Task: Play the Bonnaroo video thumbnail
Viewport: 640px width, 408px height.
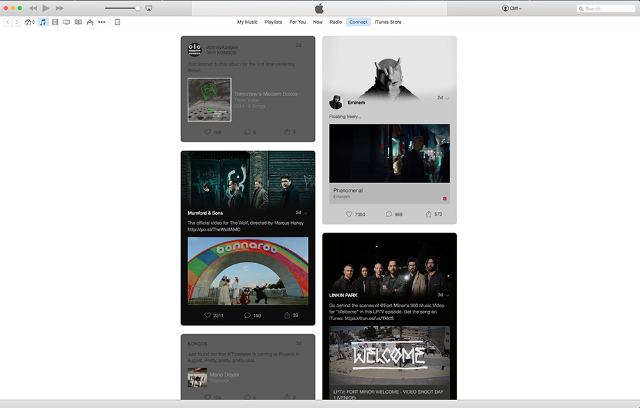Action: click(x=248, y=271)
